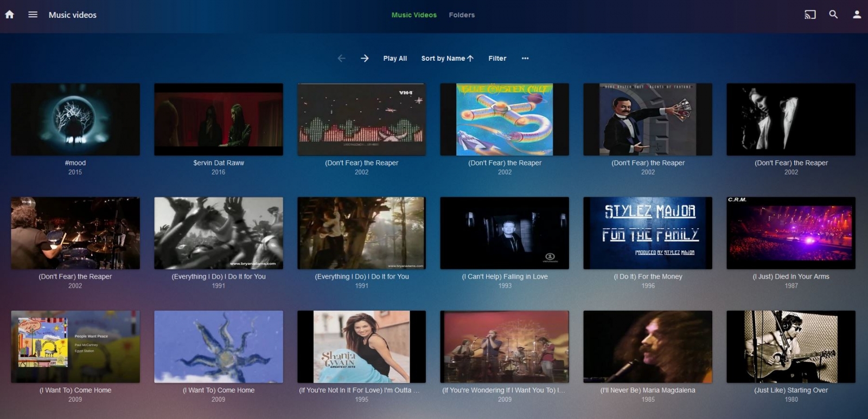Open the Reaper thumbnail showing a drummer
Screen dimensions: 868x419
click(75, 233)
